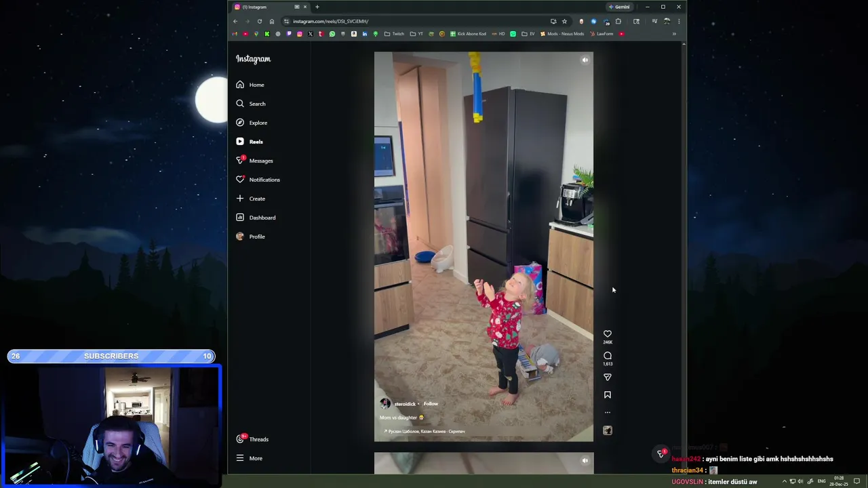
Task: Click the streamer webcam overlay
Action: 112,425
